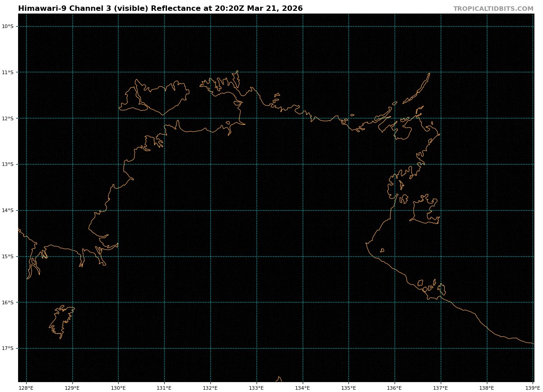The width and height of the screenshot is (543, 392).
Task: Click the 11°S latitude label
Action: tap(8, 72)
